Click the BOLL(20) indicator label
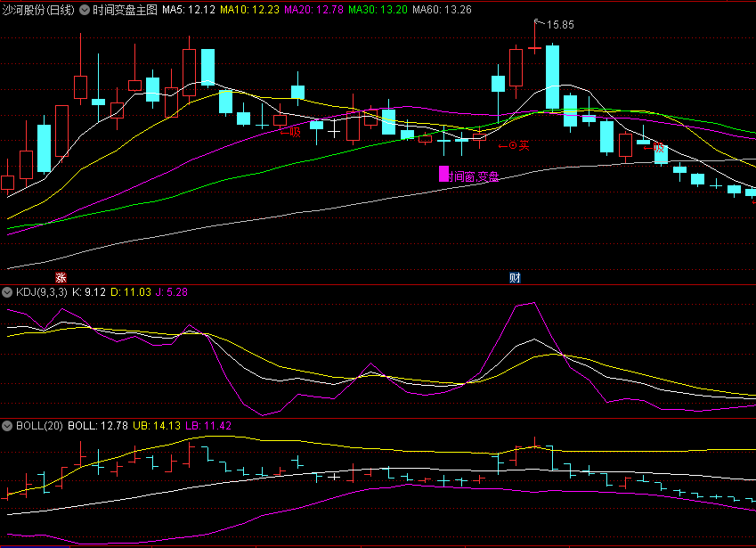This screenshot has width=756, height=548. point(39,425)
